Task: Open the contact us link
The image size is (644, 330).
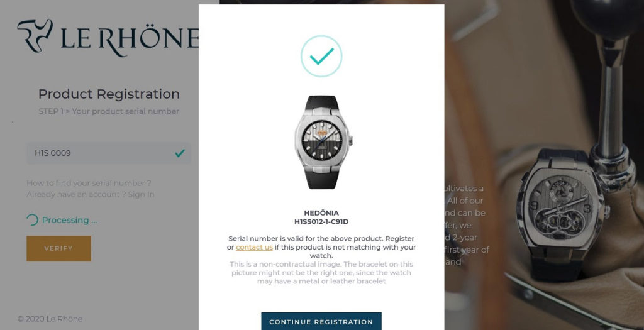Action: pyautogui.click(x=254, y=247)
